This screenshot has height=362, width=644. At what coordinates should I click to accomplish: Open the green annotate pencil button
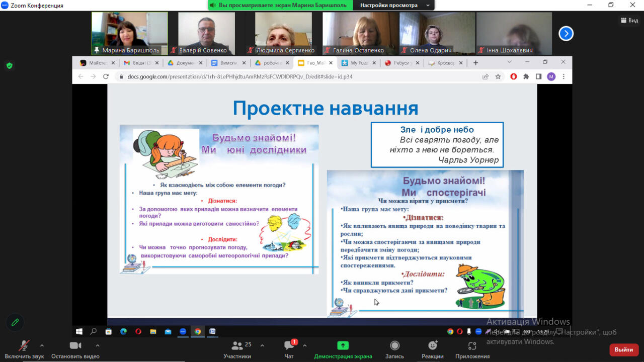coord(15,322)
